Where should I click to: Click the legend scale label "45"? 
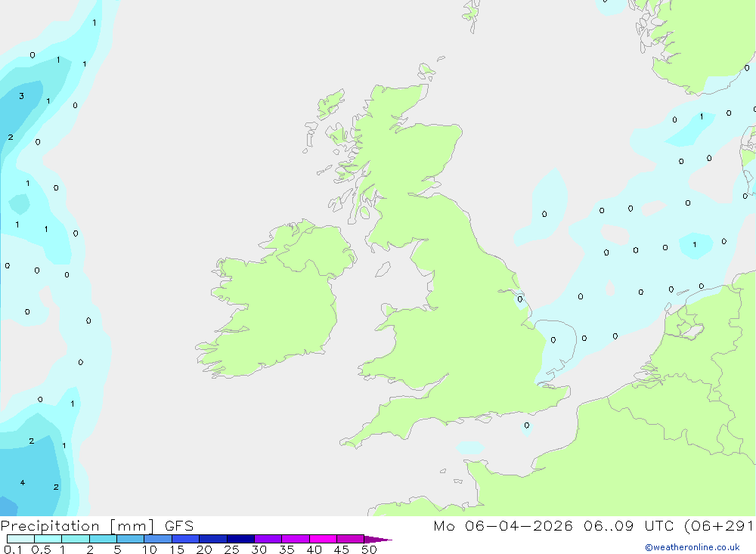342,549
